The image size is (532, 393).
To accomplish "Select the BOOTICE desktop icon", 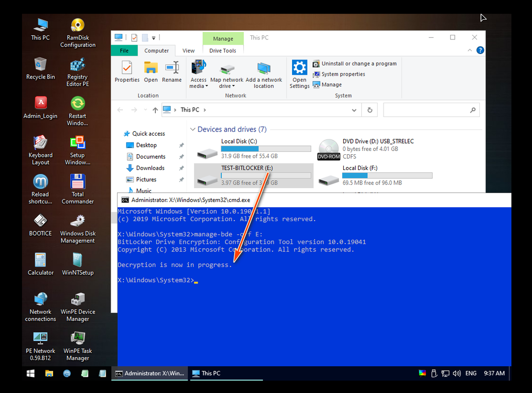I will click(40, 225).
